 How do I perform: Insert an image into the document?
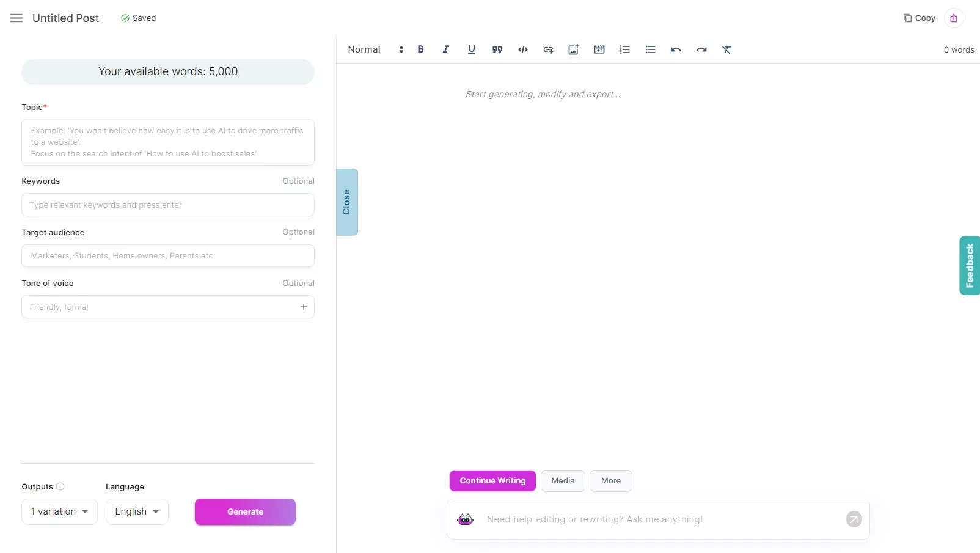tap(573, 49)
